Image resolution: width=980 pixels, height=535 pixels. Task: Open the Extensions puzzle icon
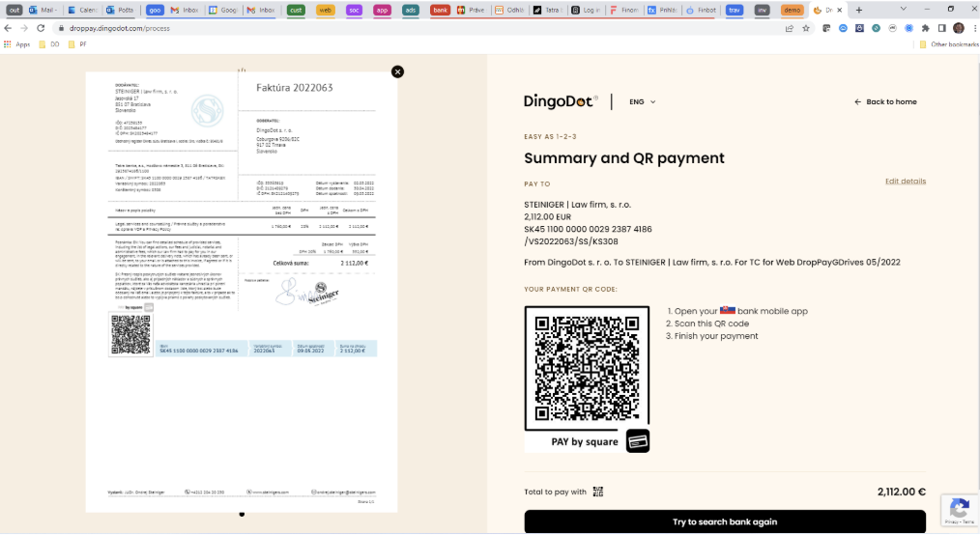click(926, 28)
